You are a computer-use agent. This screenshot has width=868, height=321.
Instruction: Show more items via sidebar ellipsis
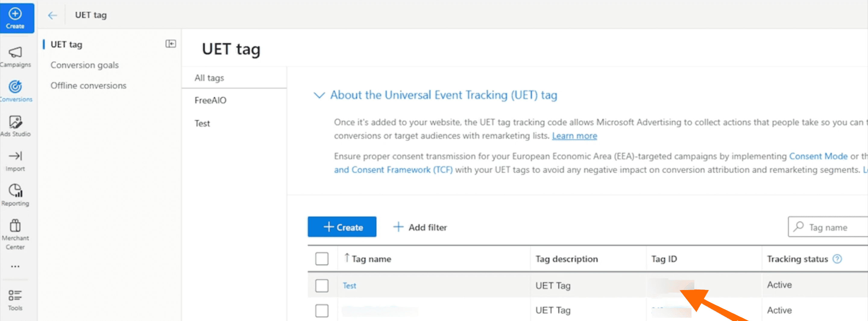click(15, 266)
